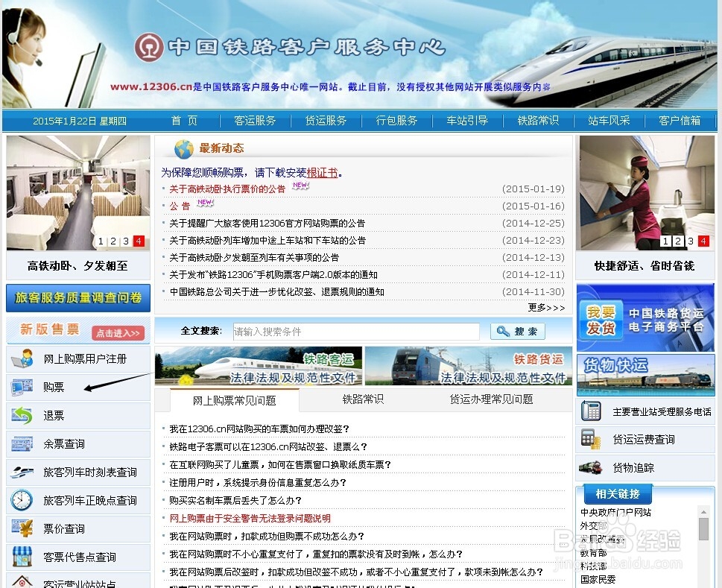Open FAQ 注册用户时，系统提示身份信息重复怎么办
This screenshot has width=722, height=588.
pyautogui.click(x=258, y=483)
